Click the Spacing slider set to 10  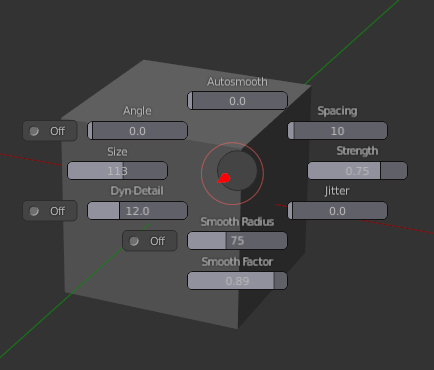pos(337,130)
